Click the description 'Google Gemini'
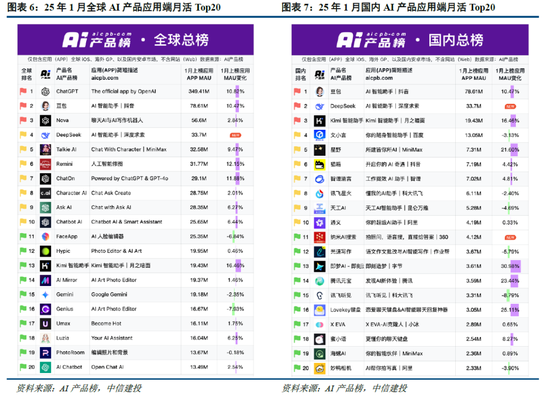550x398 pixels. point(109,295)
